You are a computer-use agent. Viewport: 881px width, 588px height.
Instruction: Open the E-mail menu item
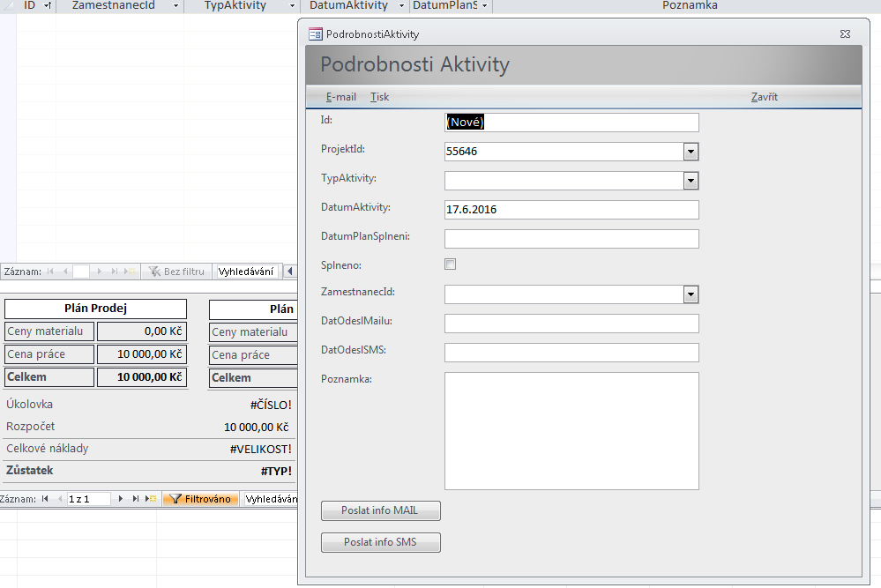(340, 97)
